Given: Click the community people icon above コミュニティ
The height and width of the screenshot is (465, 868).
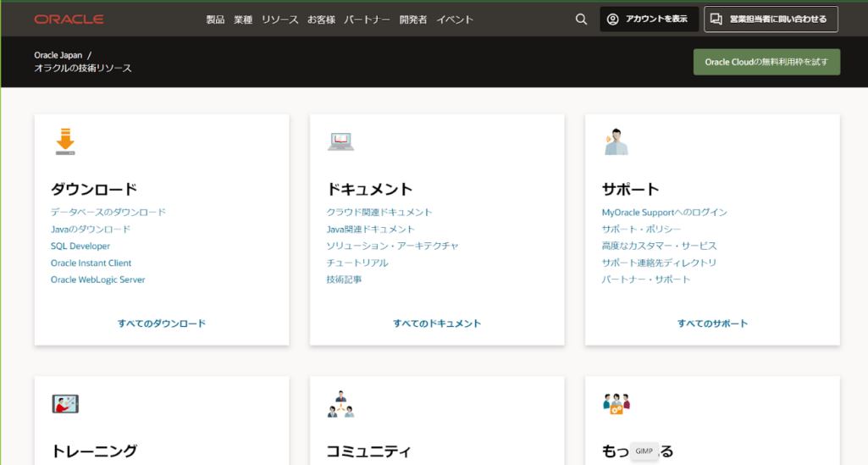Looking at the screenshot, I should click(340, 404).
